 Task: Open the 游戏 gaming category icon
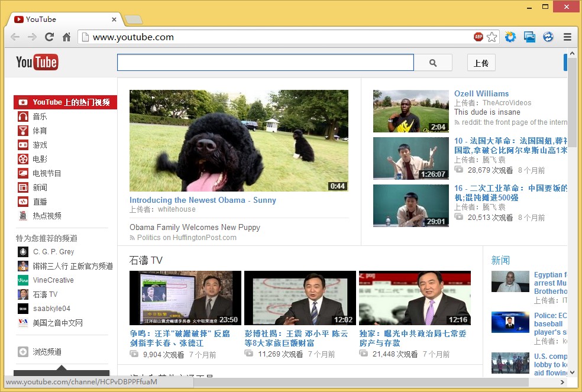[23, 145]
